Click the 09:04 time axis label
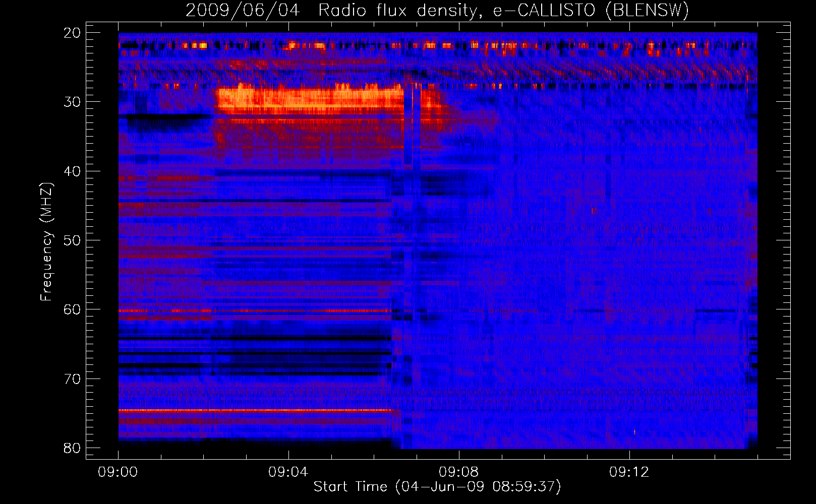This screenshot has height=504, width=816. coord(288,472)
